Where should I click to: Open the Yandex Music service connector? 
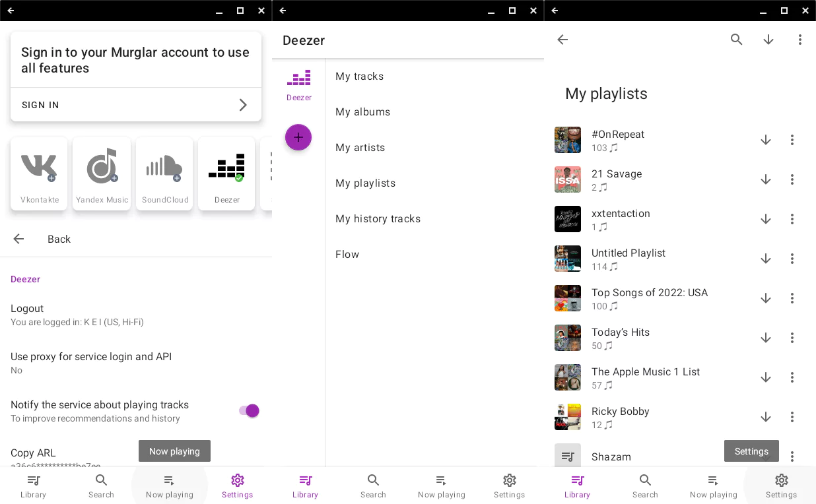[x=102, y=173]
